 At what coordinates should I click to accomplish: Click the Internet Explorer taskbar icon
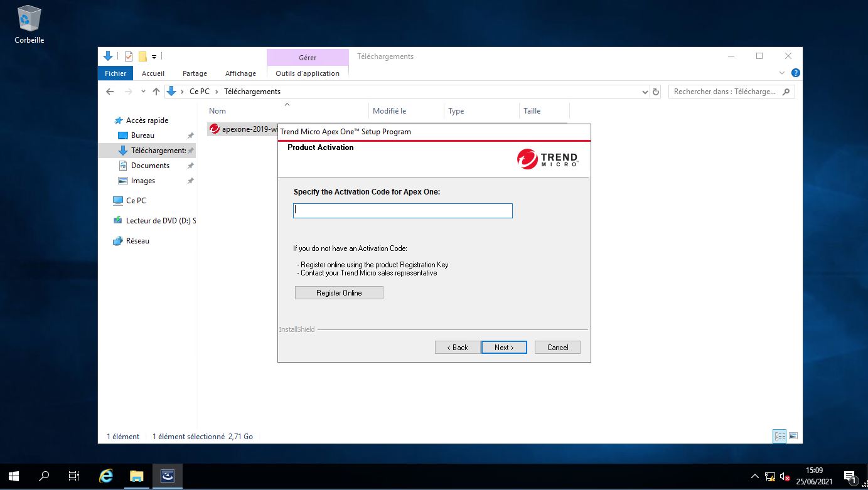106,476
